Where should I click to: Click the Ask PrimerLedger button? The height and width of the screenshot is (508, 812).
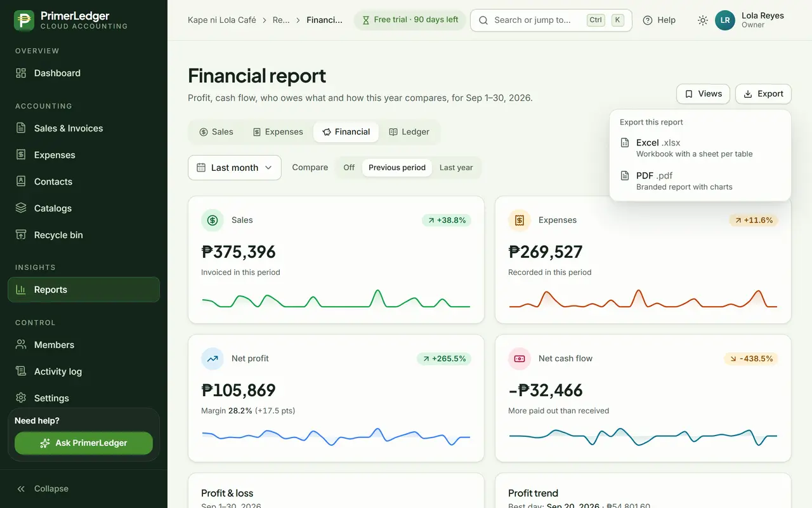84,443
